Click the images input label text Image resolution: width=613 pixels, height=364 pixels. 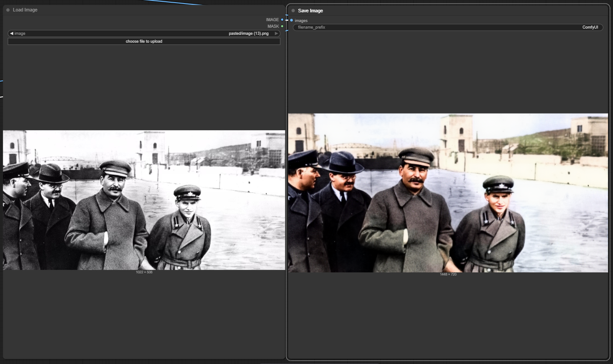point(301,21)
